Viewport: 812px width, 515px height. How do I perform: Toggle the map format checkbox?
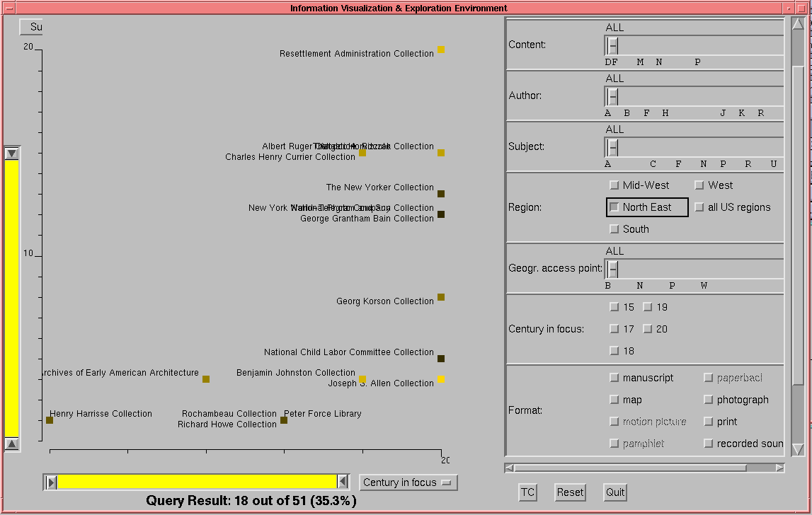(614, 400)
